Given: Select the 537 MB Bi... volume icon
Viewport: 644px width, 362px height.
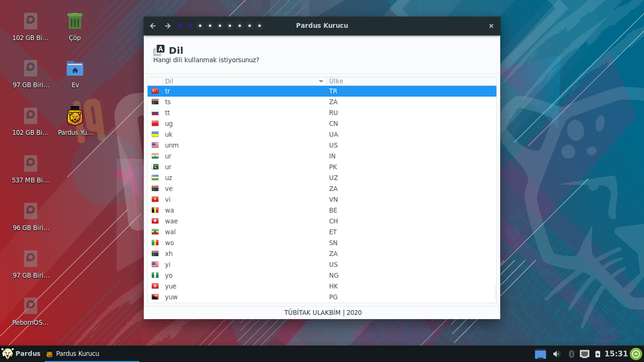Looking at the screenshot, I should [31, 163].
